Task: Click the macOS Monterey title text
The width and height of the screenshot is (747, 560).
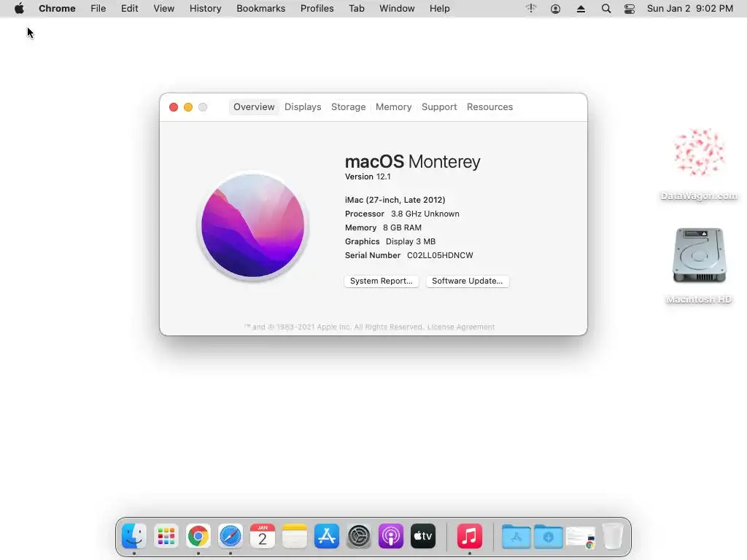Action: point(413,161)
